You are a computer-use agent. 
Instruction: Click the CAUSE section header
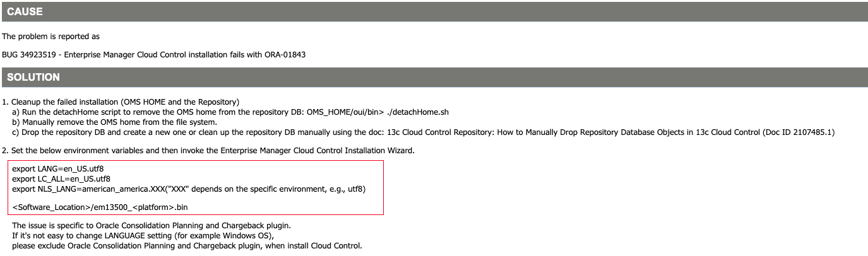click(x=25, y=11)
